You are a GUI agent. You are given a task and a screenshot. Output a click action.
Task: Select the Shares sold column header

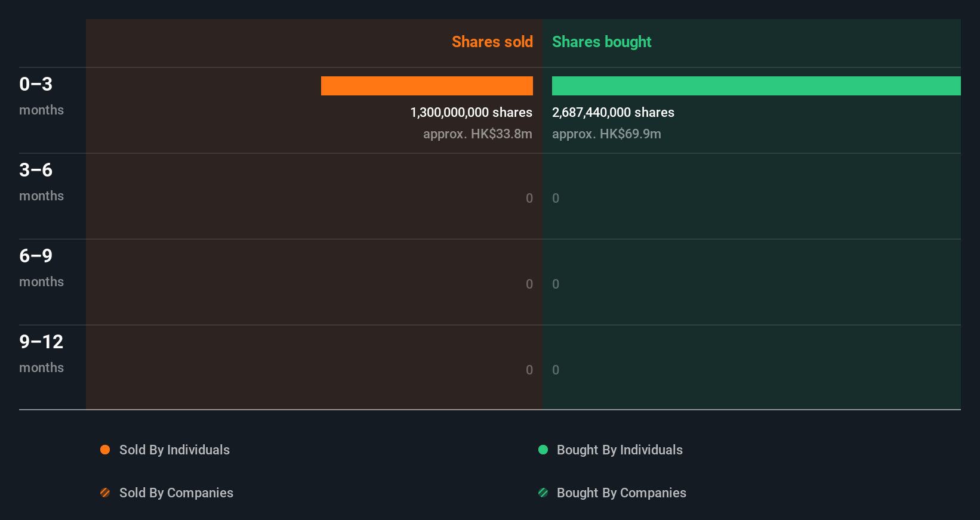(492, 42)
